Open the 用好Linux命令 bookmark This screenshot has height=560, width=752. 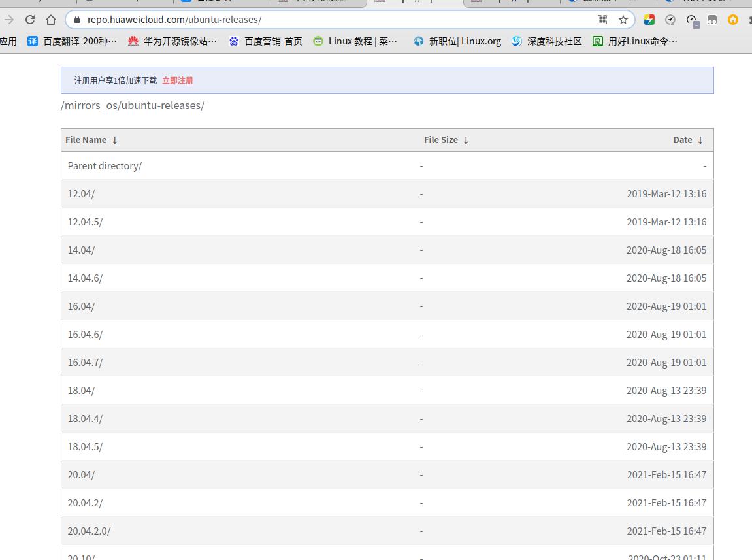pyautogui.click(x=635, y=41)
